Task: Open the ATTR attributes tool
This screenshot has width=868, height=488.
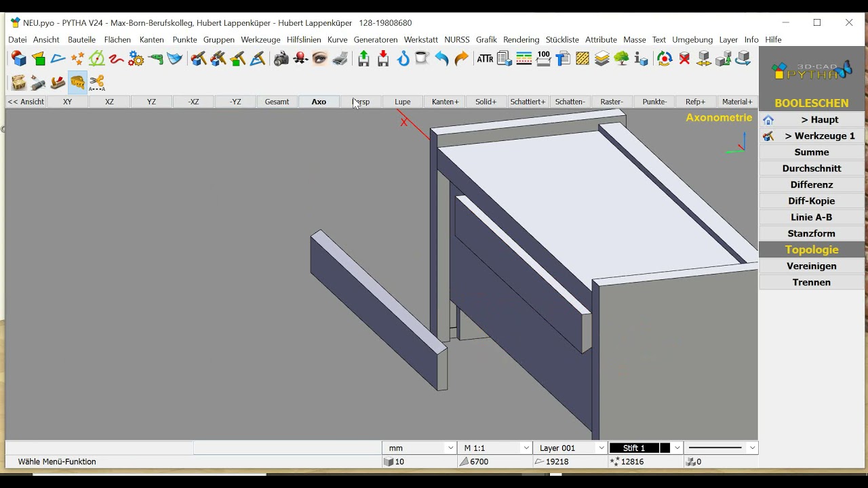Action: 485,59
